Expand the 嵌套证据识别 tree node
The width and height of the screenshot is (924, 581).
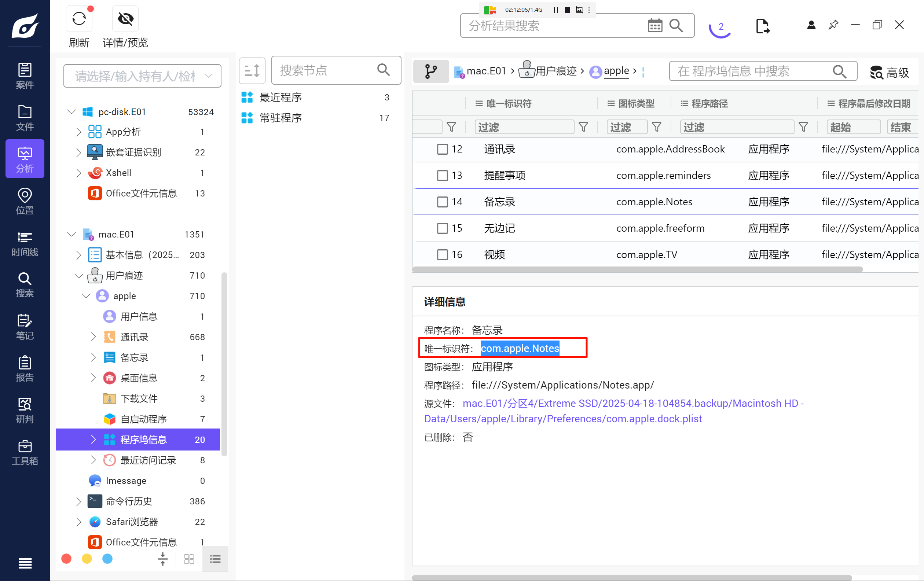pos(79,152)
